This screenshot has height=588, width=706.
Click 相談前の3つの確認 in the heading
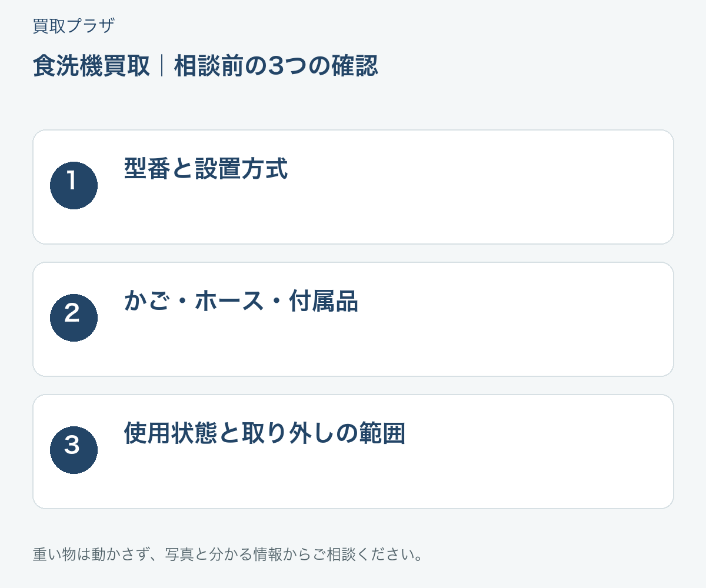click(276, 66)
